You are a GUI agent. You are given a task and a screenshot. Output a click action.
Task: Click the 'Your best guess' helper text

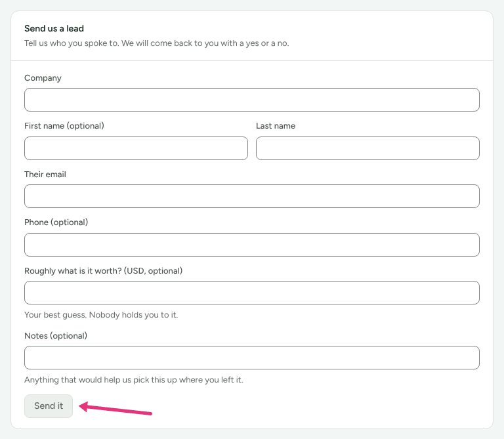click(101, 314)
